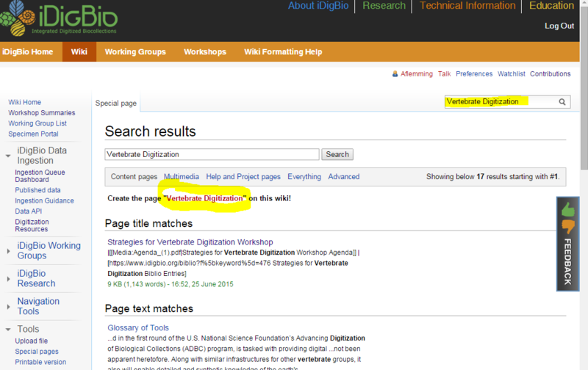Image resolution: width=588 pixels, height=370 pixels.
Task: Open Ingestion Queue Dashboard link
Action: click(x=40, y=175)
